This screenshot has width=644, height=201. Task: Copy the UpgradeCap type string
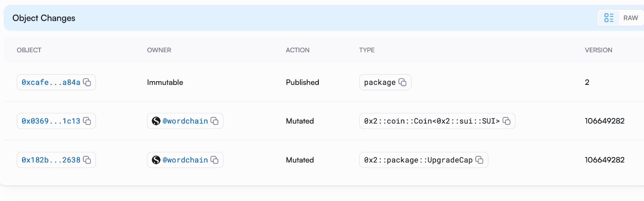(479, 160)
